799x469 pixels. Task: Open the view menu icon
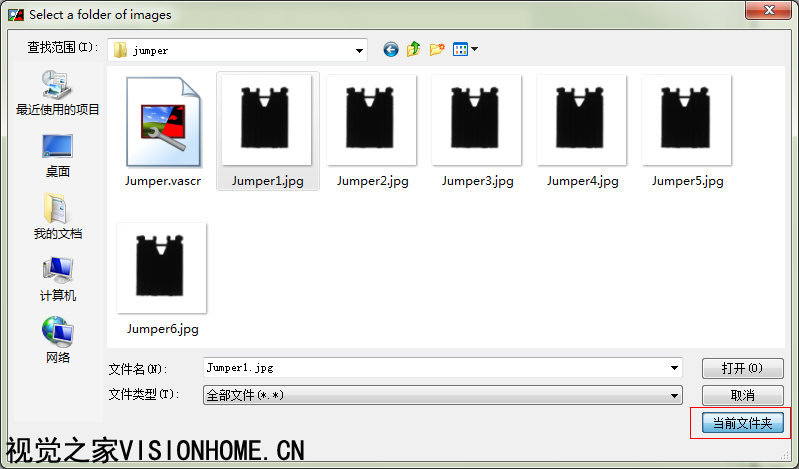pos(465,49)
